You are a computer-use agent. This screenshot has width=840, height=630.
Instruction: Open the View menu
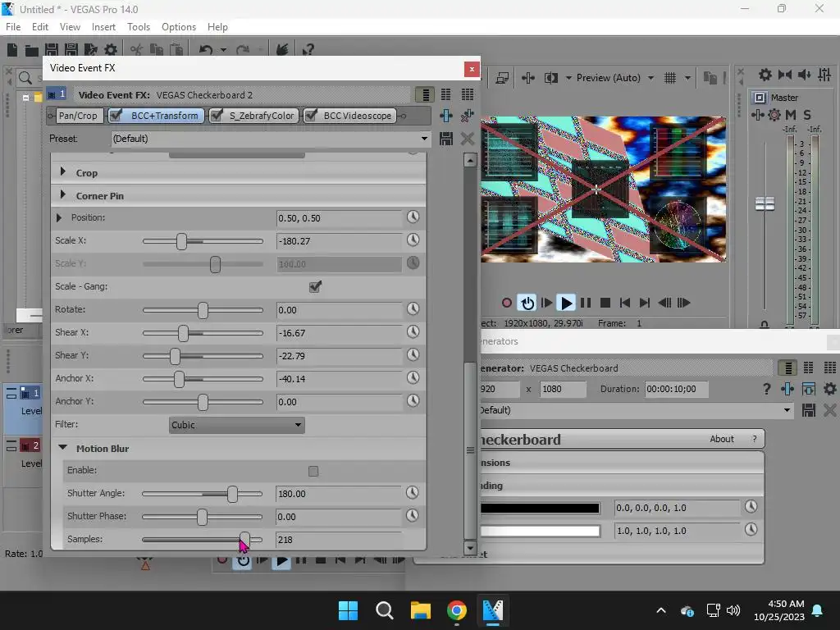click(70, 27)
